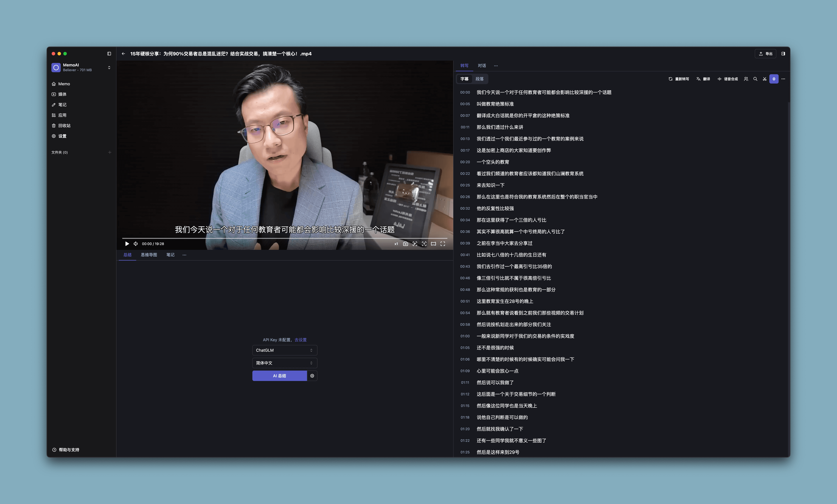Screen dimensions: 837x504
Task: Open the 对话 tab
Action: click(482, 66)
